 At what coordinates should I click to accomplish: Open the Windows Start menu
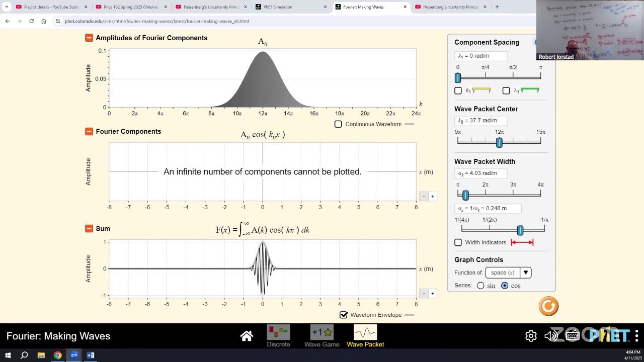(x=8, y=355)
